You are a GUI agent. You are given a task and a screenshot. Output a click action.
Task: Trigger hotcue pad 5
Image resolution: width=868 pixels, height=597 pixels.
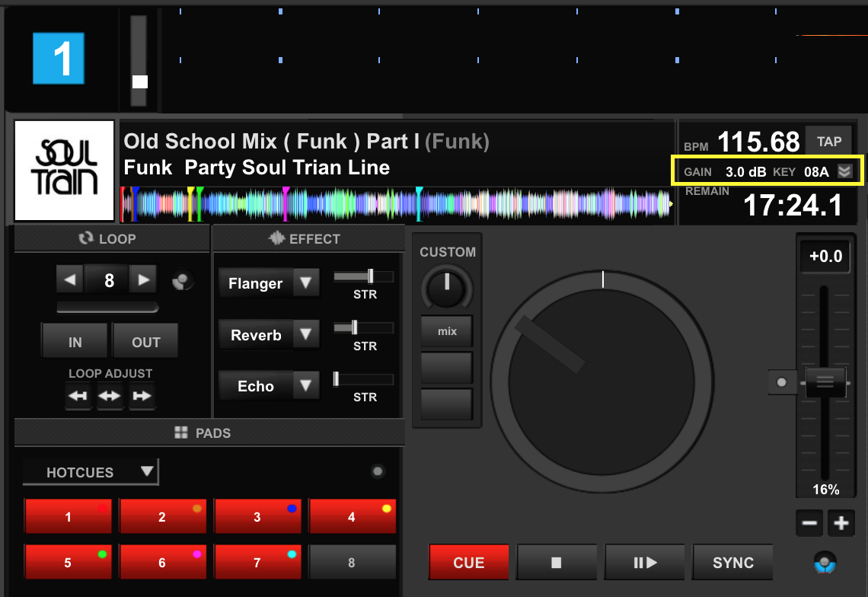68,561
